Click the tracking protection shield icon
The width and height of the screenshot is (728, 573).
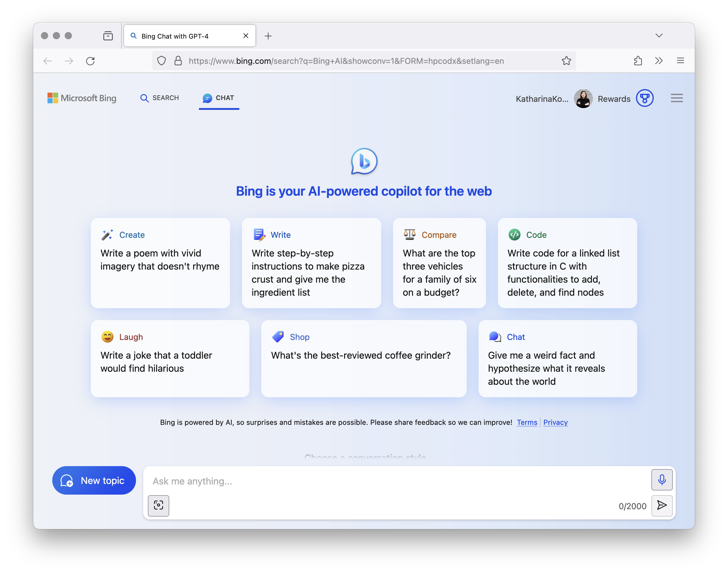[162, 61]
